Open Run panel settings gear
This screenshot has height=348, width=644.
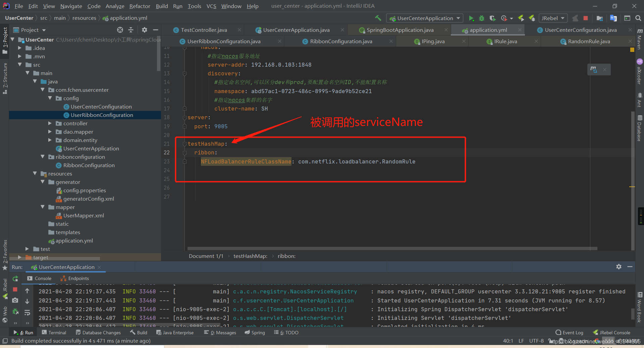(x=619, y=267)
